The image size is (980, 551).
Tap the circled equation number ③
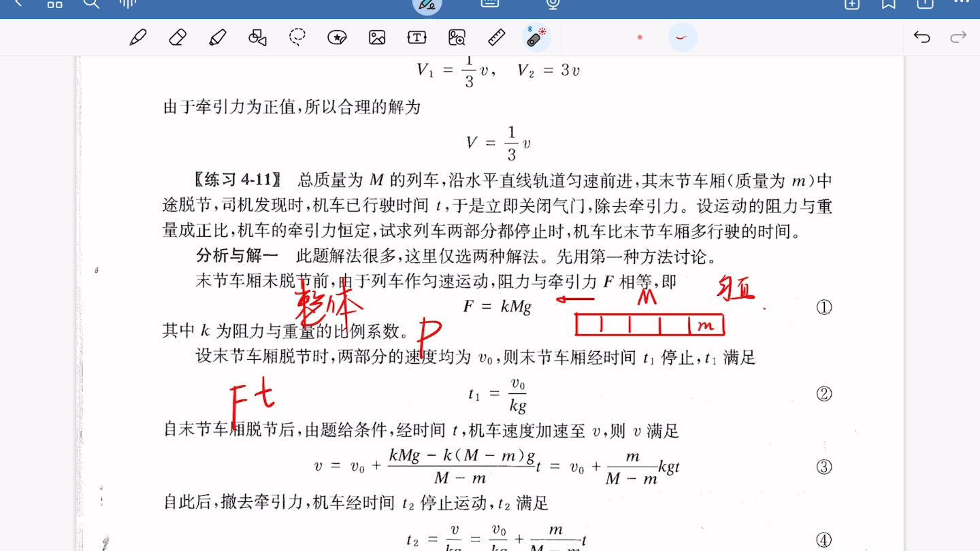click(824, 467)
